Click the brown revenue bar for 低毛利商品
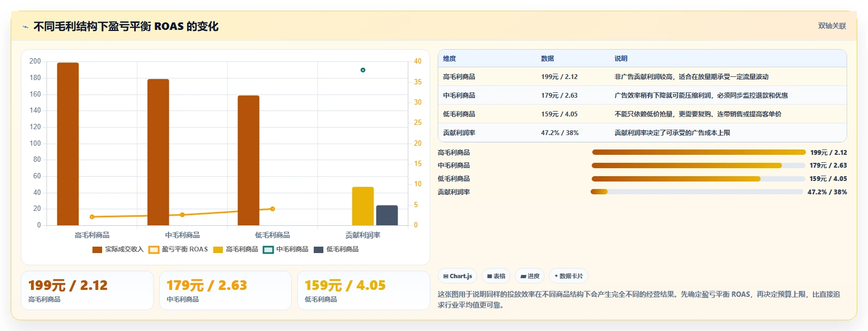This screenshot has height=331, width=868. pos(249,160)
